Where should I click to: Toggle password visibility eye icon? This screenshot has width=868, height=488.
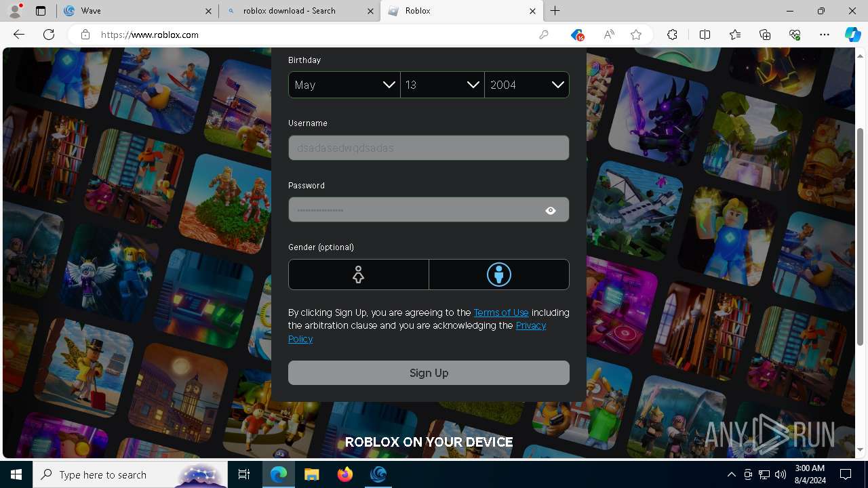pos(551,211)
